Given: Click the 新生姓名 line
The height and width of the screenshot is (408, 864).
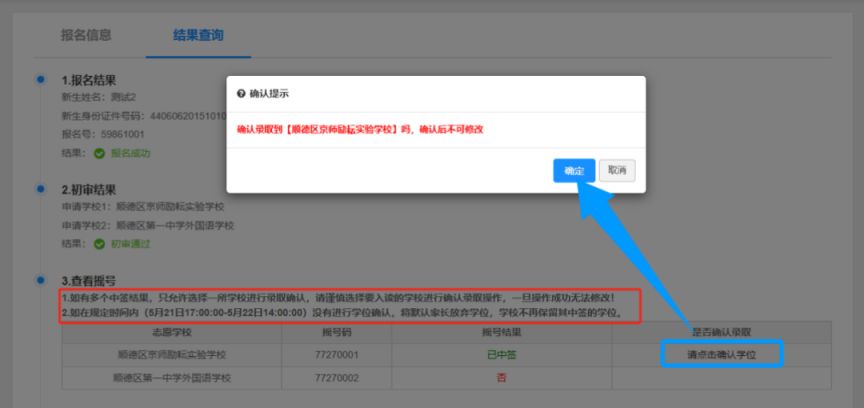Looking at the screenshot, I should point(99,98).
